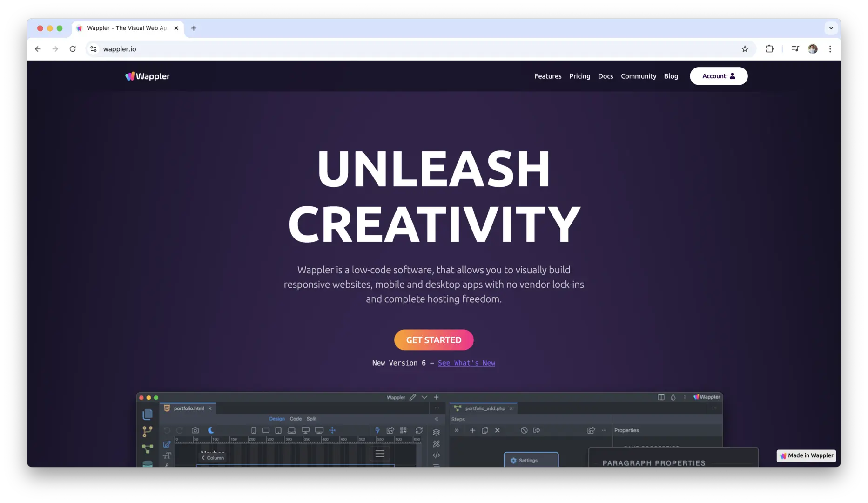Expand the tab search dropdown arrow
The width and height of the screenshot is (868, 503).
pos(831,28)
